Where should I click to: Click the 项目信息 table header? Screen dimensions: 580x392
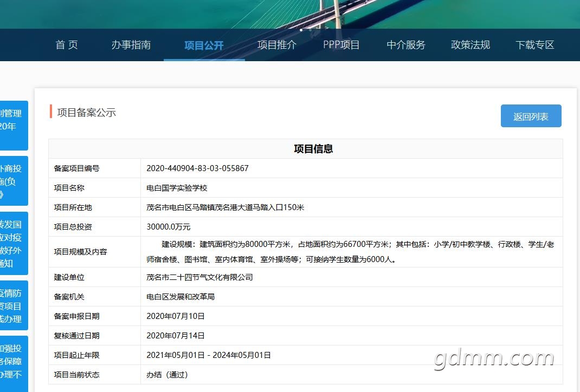point(313,149)
